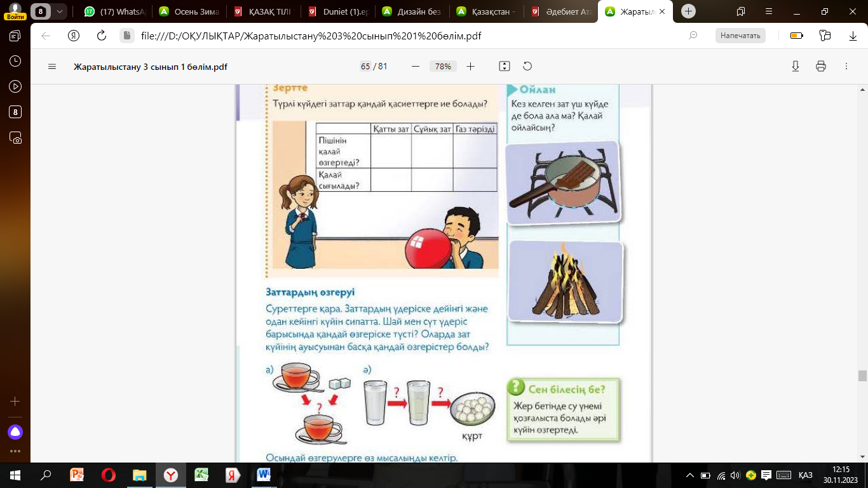This screenshot has height=488, width=868.
Task: Click the PDF vertical scrollbar thumb
Action: click(x=862, y=376)
